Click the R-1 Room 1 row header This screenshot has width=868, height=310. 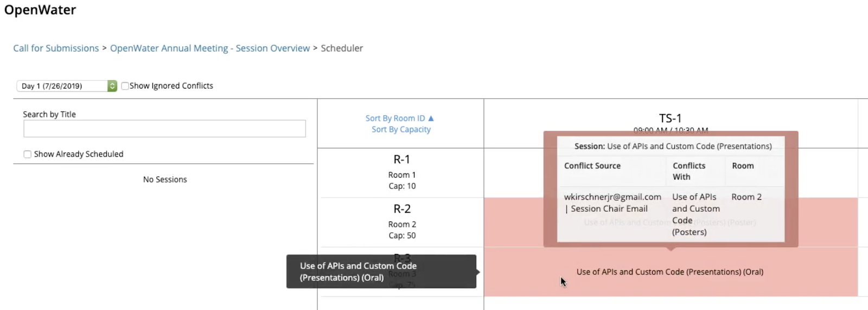(x=401, y=172)
